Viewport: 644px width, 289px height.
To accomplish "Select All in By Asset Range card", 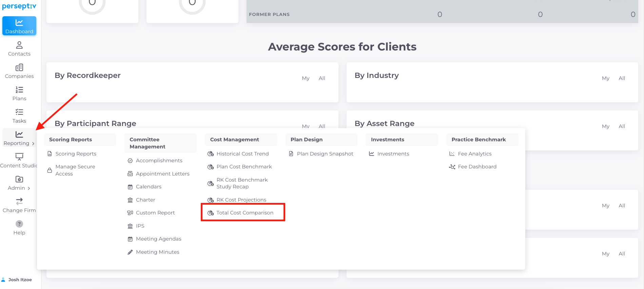I will tap(622, 126).
